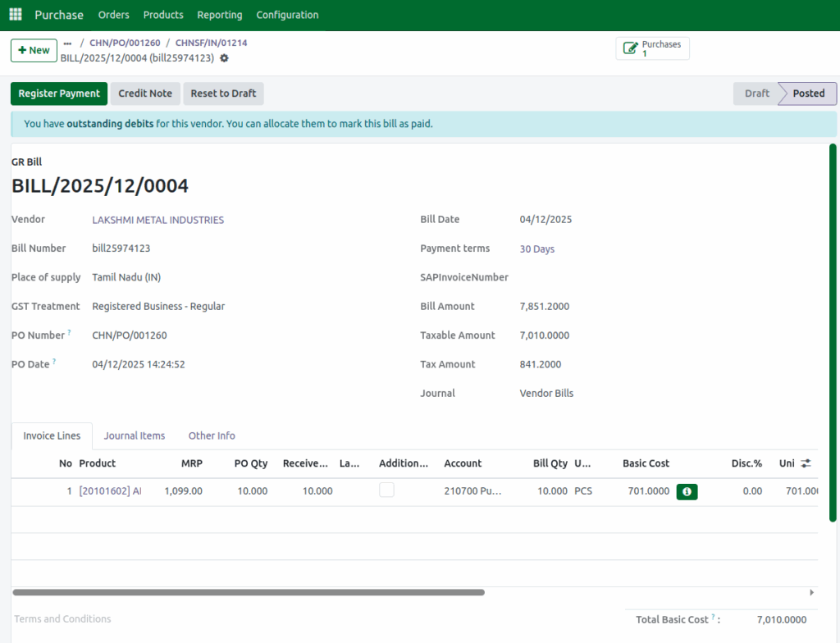Open the Reporting menu
This screenshot has height=643, width=840.
point(219,14)
